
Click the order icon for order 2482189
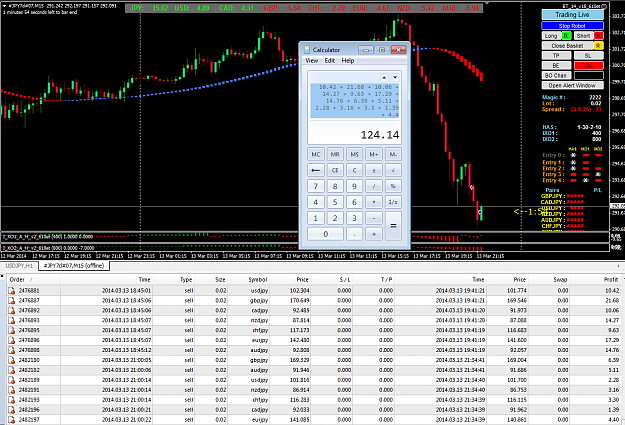(x=12, y=380)
